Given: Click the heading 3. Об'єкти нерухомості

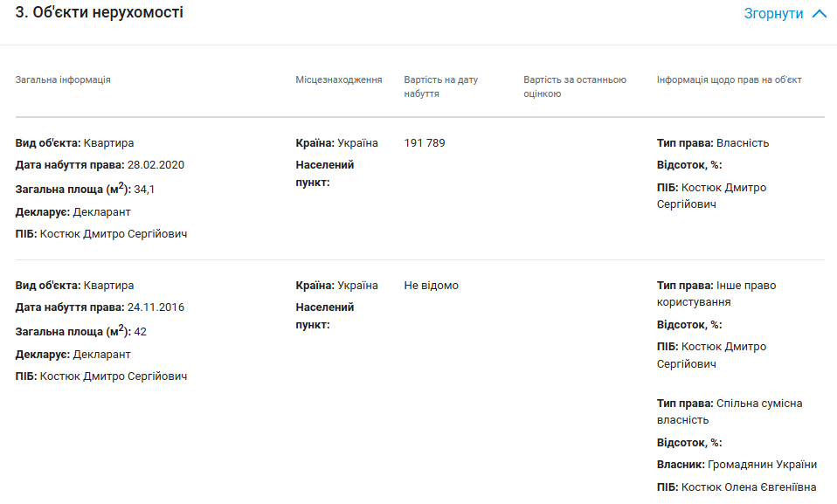Looking at the screenshot, I should 100,13.
